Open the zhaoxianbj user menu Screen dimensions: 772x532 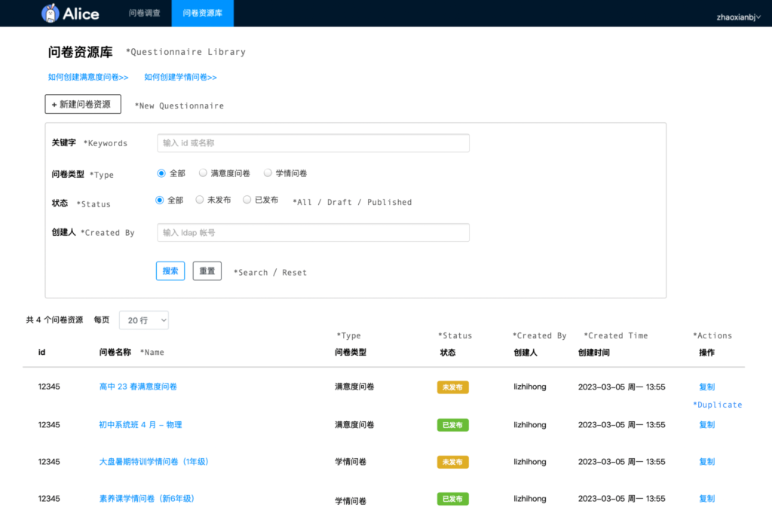739,17
